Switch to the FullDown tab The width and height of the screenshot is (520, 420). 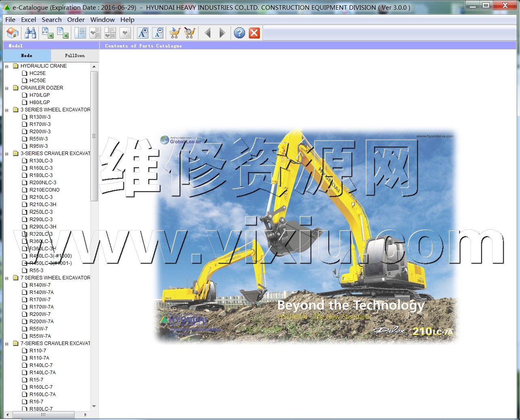(x=75, y=55)
